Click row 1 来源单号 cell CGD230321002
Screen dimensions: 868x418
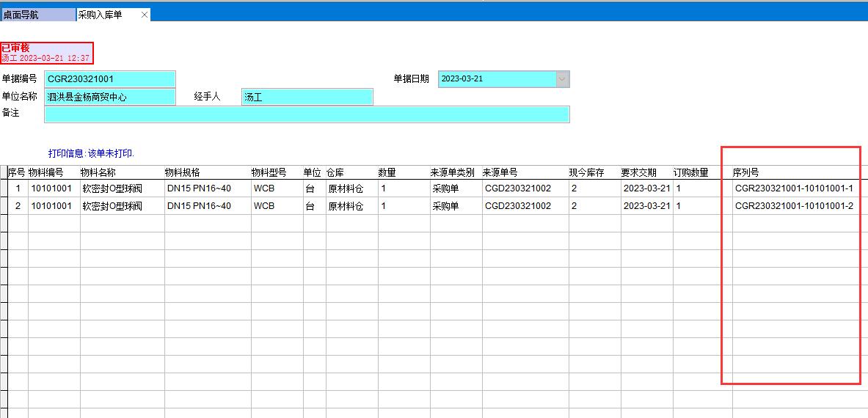point(518,188)
